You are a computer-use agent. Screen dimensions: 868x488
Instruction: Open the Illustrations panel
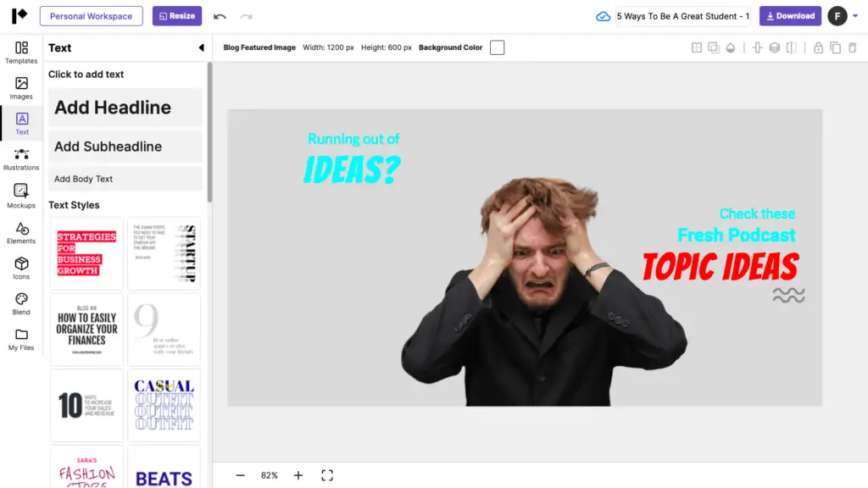pos(21,158)
